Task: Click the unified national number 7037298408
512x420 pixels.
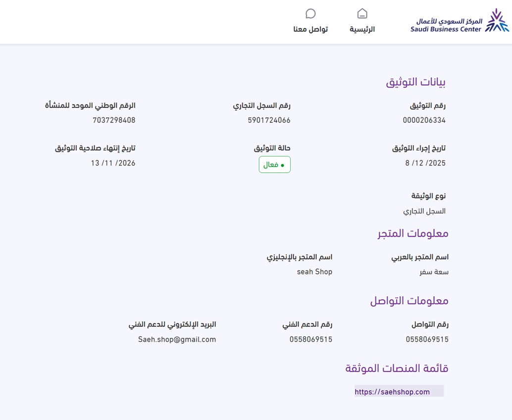Action: 114,120
